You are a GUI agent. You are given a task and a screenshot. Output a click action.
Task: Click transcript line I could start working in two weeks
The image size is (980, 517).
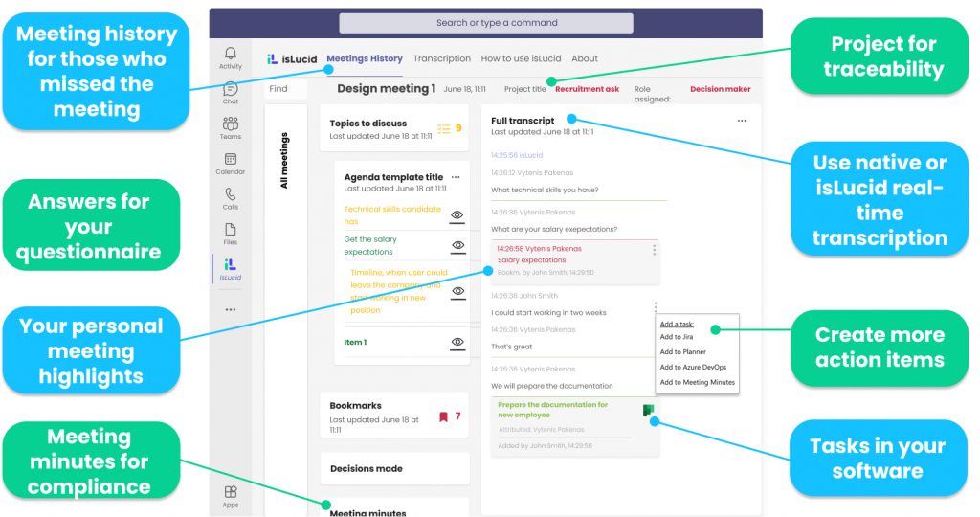[548, 312]
